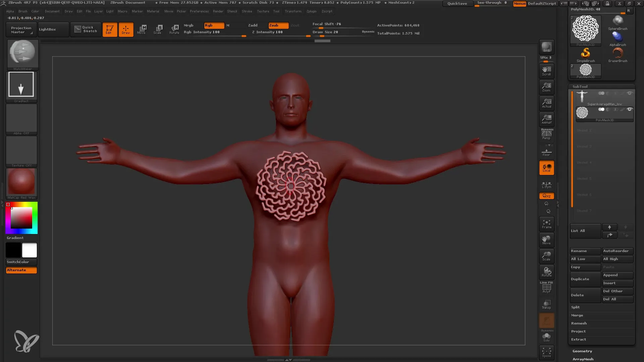Select the Rotate tool in toolbar
Screen dimensions: 644x362
click(174, 29)
